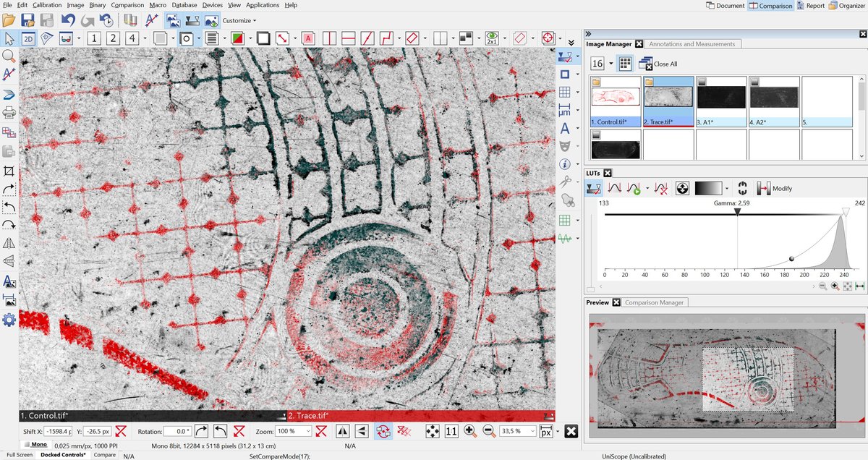
Task: Open the px unit dropdown
Action: (546, 430)
